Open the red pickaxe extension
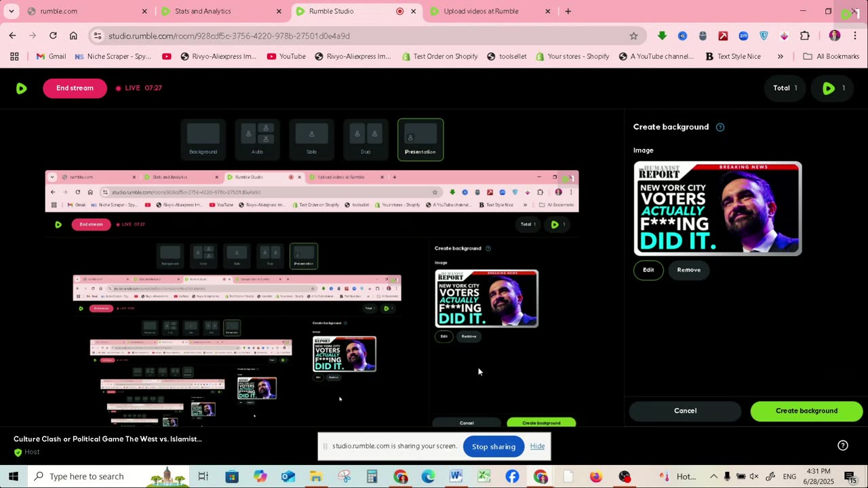 pos(723,36)
